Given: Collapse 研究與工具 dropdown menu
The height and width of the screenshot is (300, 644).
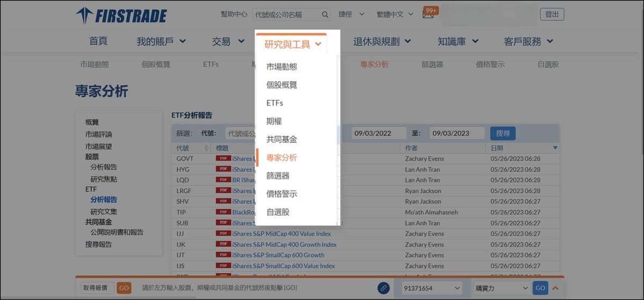Looking at the screenshot, I should point(292,45).
